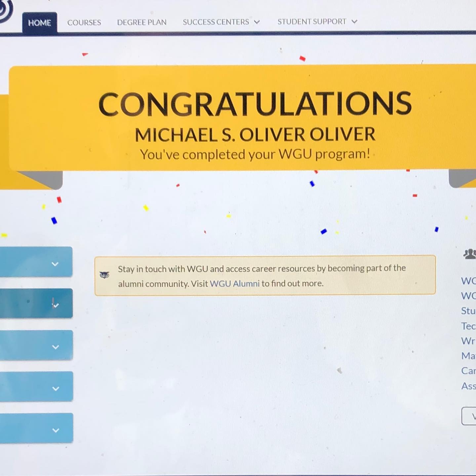Screen dimensions: 476x476
Task: Follow the WGU Alumni link
Action: [235, 284]
